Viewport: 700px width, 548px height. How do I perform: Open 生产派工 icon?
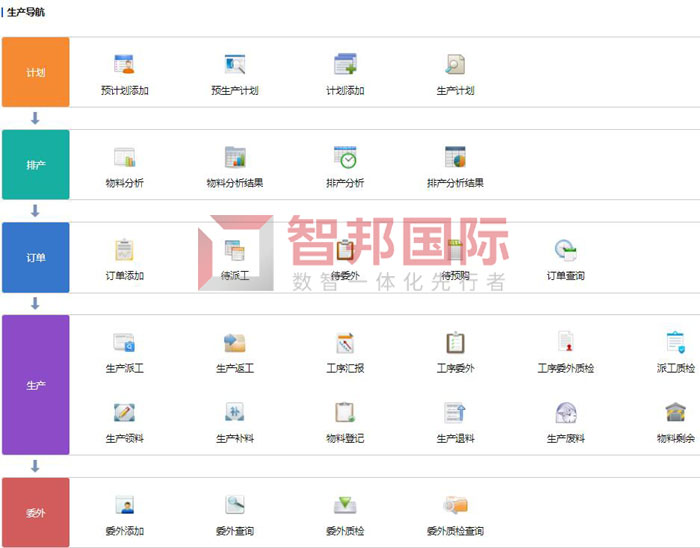[x=125, y=344]
